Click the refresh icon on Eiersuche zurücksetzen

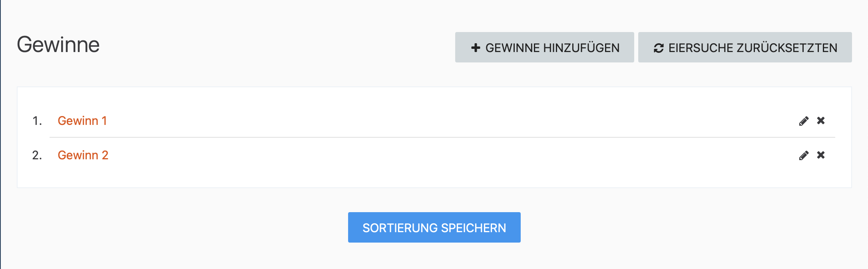click(x=659, y=48)
